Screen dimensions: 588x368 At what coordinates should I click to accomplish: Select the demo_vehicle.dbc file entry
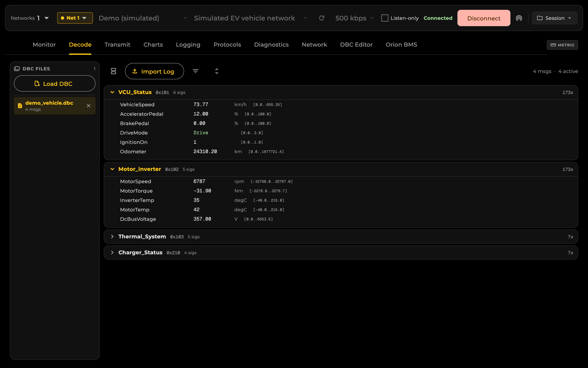click(55, 106)
